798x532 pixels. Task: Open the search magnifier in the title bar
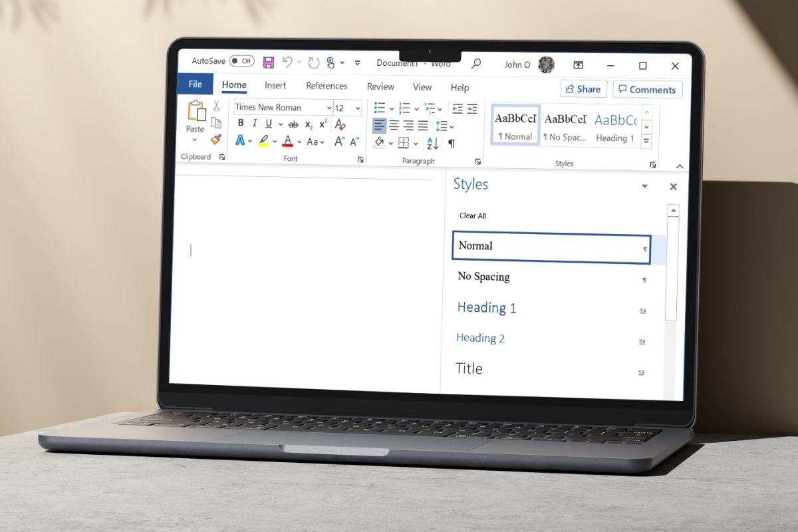pos(476,65)
